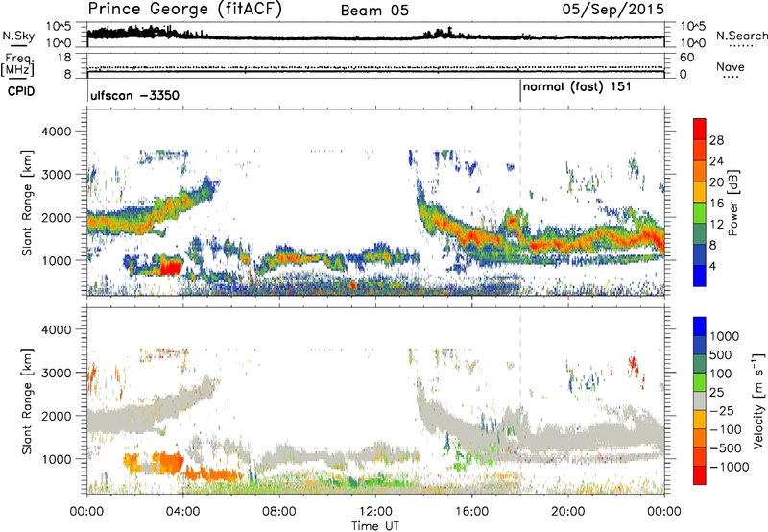This screenshot has height=532, width=768.
Task: Click the 'N.Search' legend label
Action: (x=741, y=36)
